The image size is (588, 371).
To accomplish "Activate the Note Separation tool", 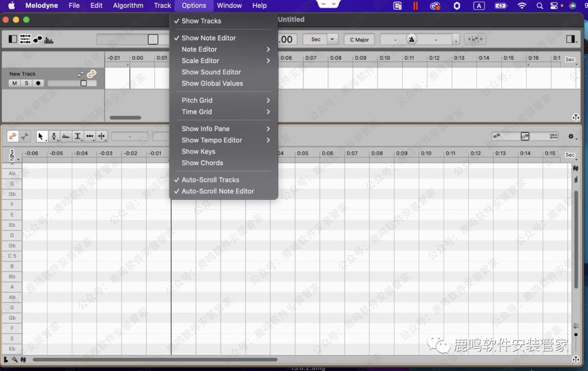I will (102, 137).
